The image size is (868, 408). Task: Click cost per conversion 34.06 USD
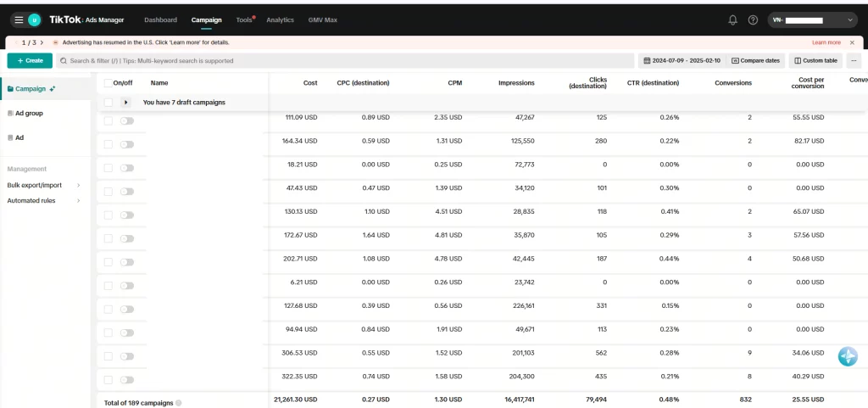[808, 352]
